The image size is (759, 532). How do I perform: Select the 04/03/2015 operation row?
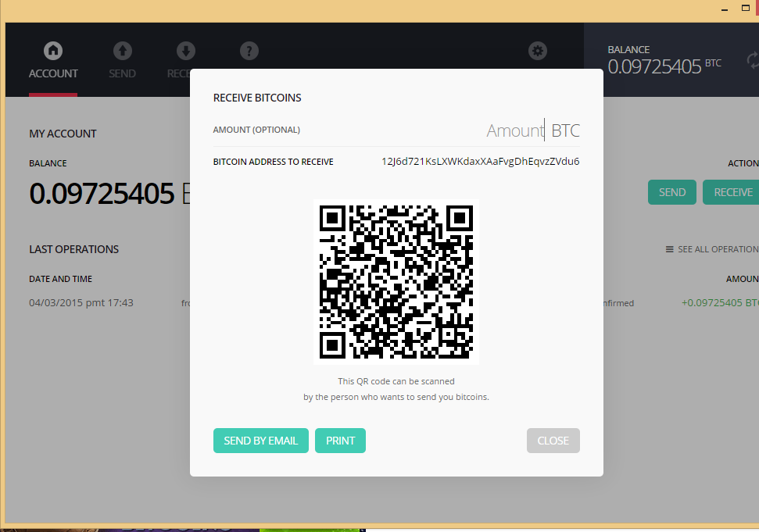click(x=81, y=302)
